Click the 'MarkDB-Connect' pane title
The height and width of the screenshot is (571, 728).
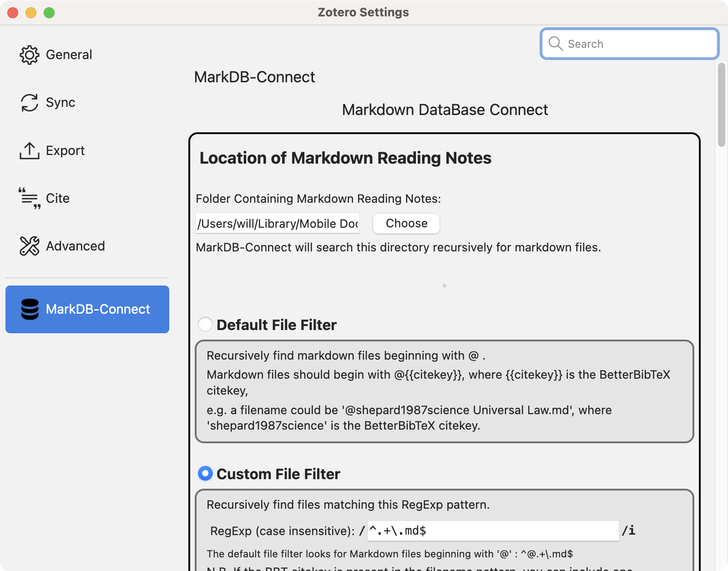(254, 77)
